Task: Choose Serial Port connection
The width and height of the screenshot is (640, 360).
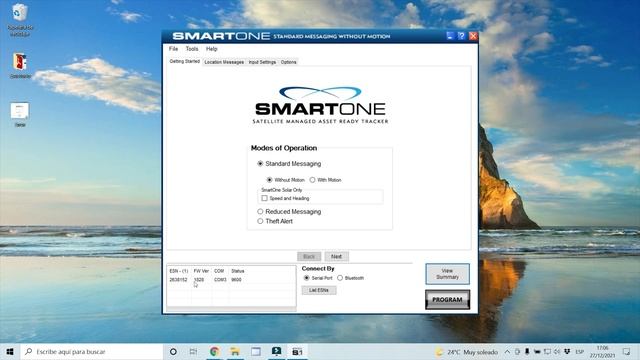Action: click(x=318, y=278)
